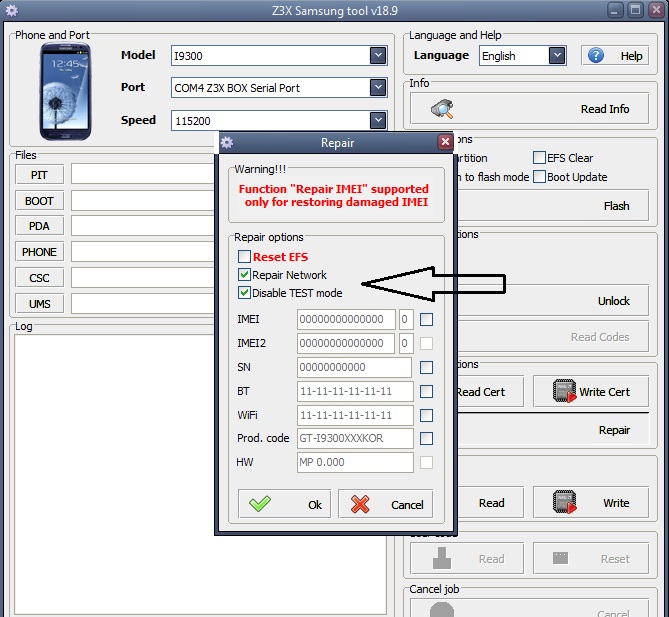The width and height of the screenshot is (669, 617).
Task: Click the BT address input field
Action: [x=355, y=391]
